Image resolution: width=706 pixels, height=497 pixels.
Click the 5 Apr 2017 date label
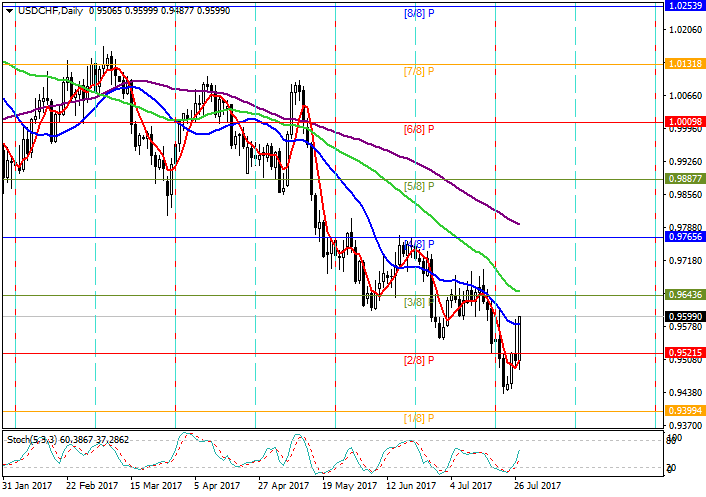coord(217,486)
